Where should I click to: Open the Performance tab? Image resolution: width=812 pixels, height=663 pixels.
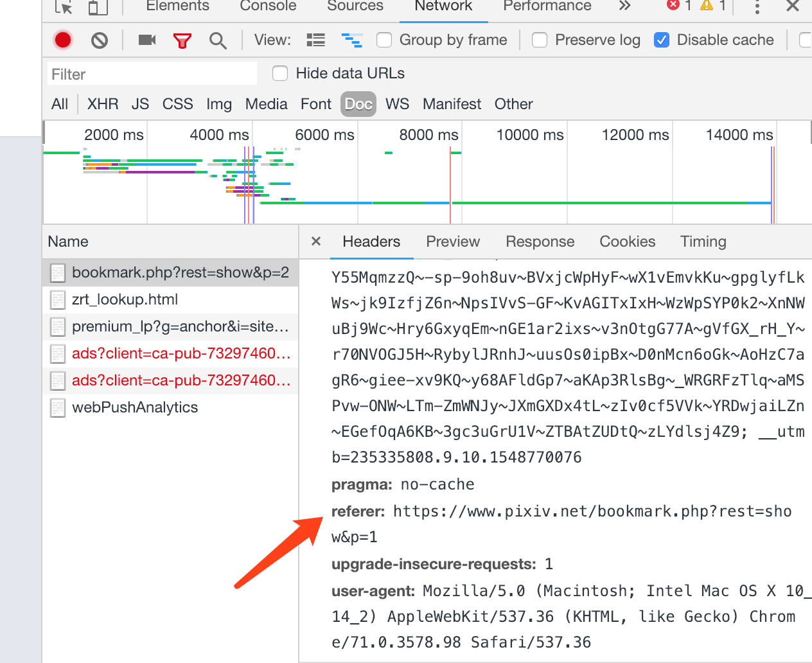tap(547, 6)
